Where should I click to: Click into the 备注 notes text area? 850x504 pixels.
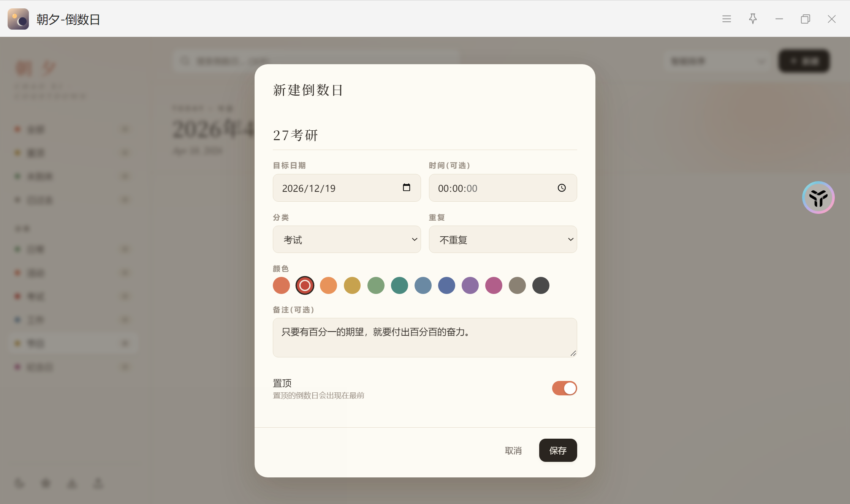click(424, 338)
